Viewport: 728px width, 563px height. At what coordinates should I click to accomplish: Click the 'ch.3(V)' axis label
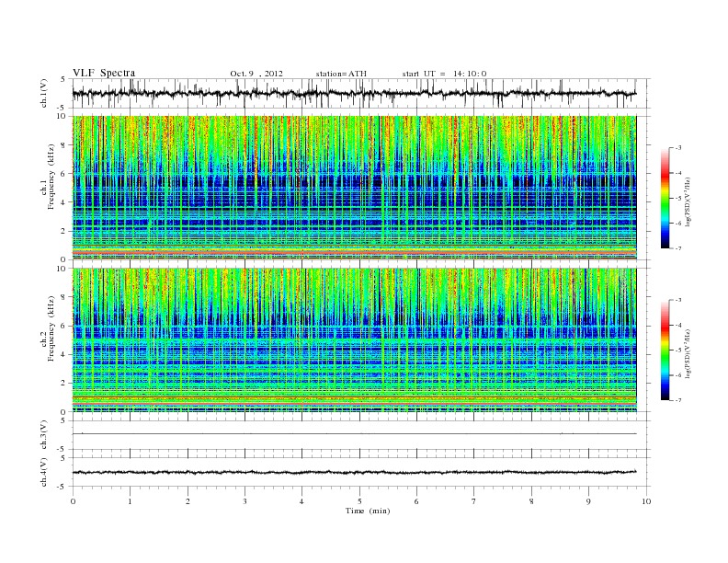(44, 435)
